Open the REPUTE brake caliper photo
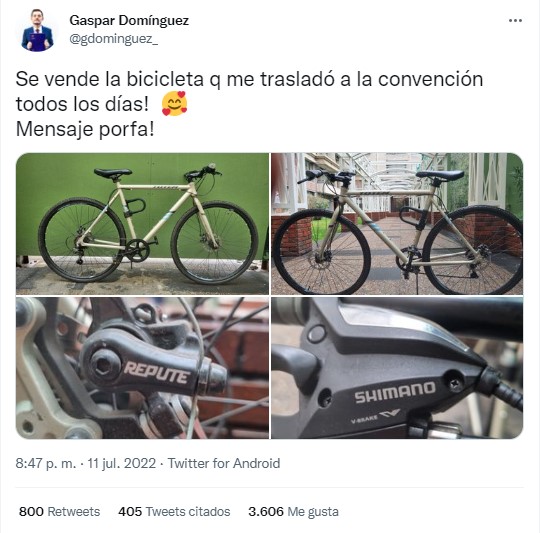 tap(142, 368)
